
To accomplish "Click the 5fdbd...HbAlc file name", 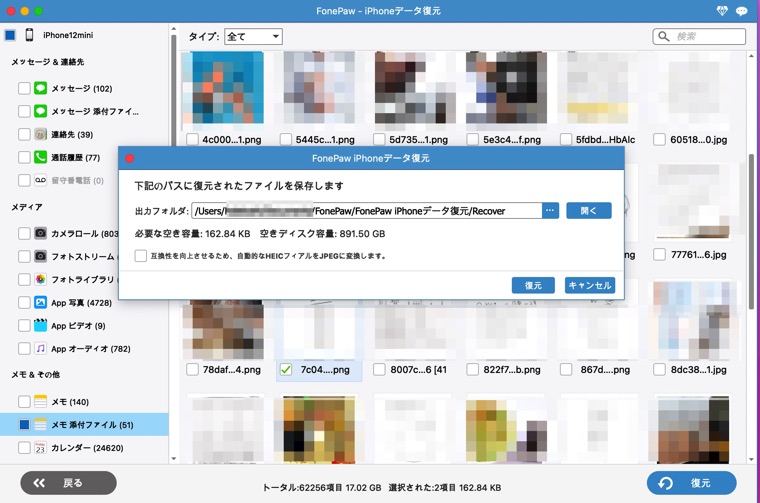I will [605, 140].
